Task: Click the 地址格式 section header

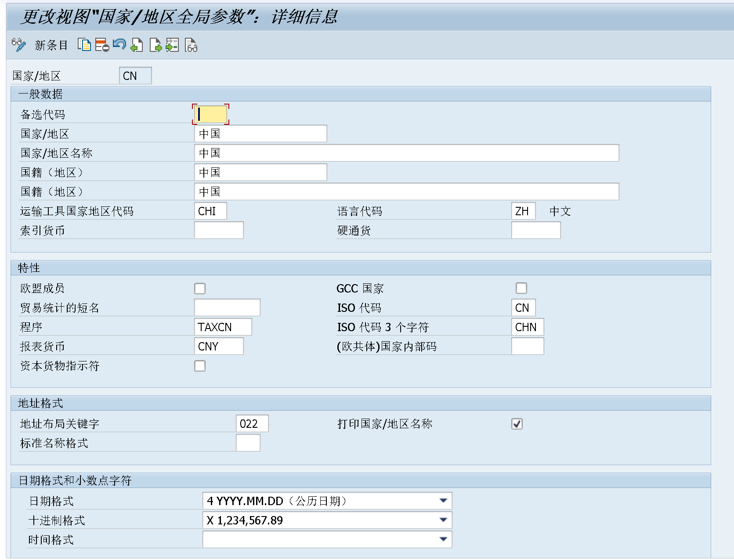Action: coord(361,403)
